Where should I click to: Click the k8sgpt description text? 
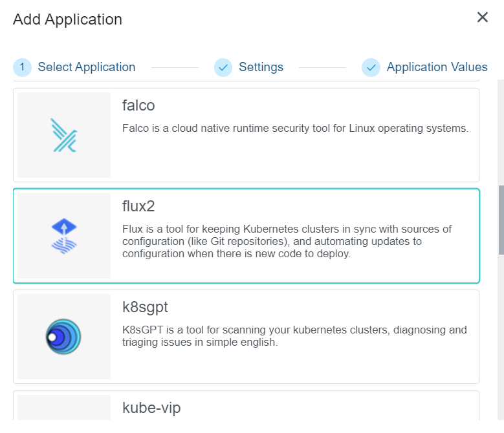tap(294, 336)
